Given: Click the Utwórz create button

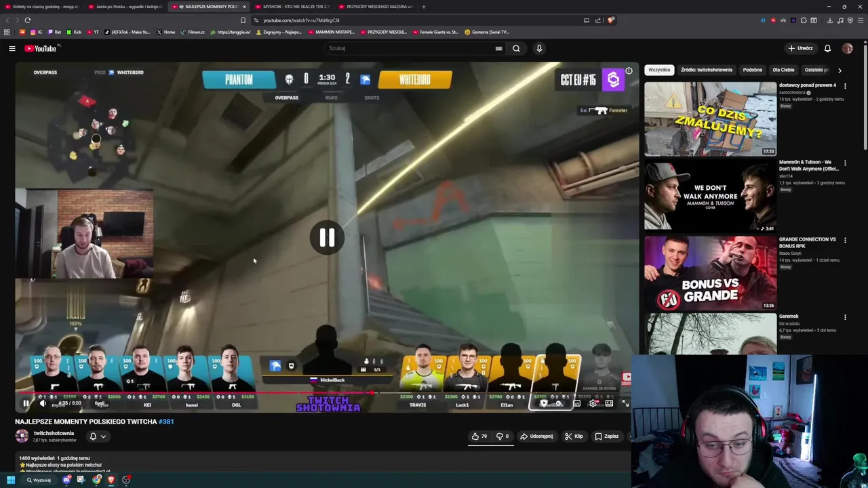Looking at the screenshot, I should (x=800, y=48).
